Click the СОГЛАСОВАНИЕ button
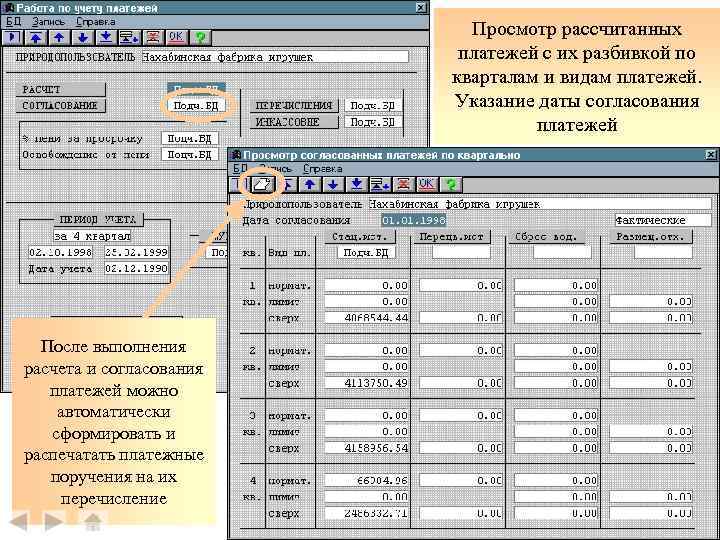Image resolution: width=720 pixels, height=540 pixels. [x=61, y=106]
